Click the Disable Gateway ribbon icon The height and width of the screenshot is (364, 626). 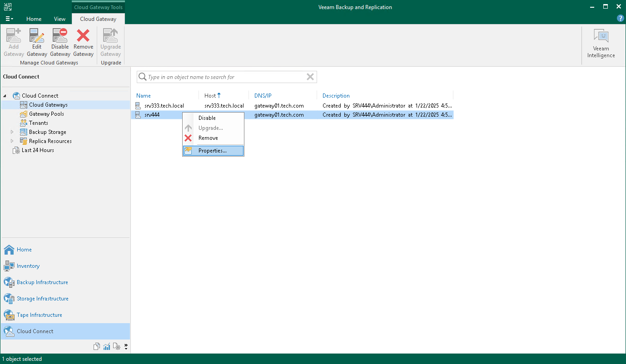(x=60, y=41)
